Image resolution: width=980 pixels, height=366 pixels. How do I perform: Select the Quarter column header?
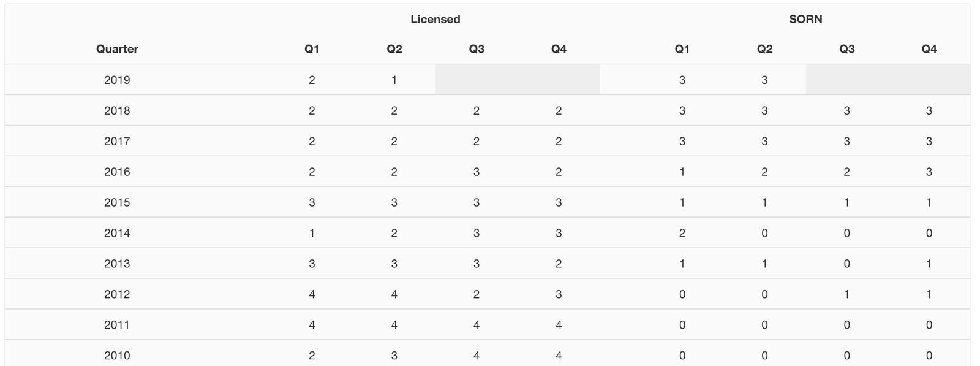coord(117,49)
